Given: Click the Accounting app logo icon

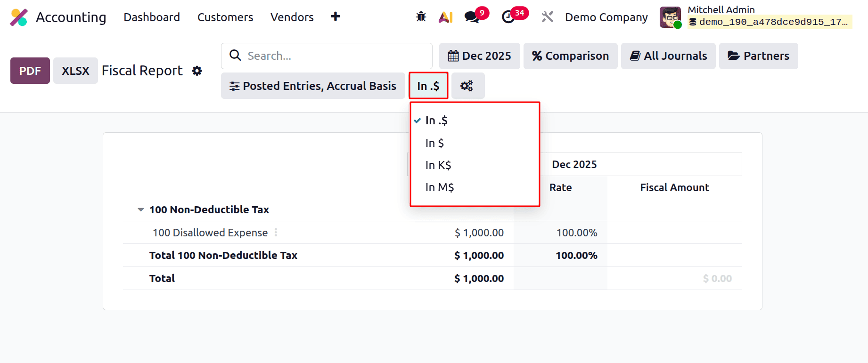Looking at the screenshot, I should [x=19, y=17].
